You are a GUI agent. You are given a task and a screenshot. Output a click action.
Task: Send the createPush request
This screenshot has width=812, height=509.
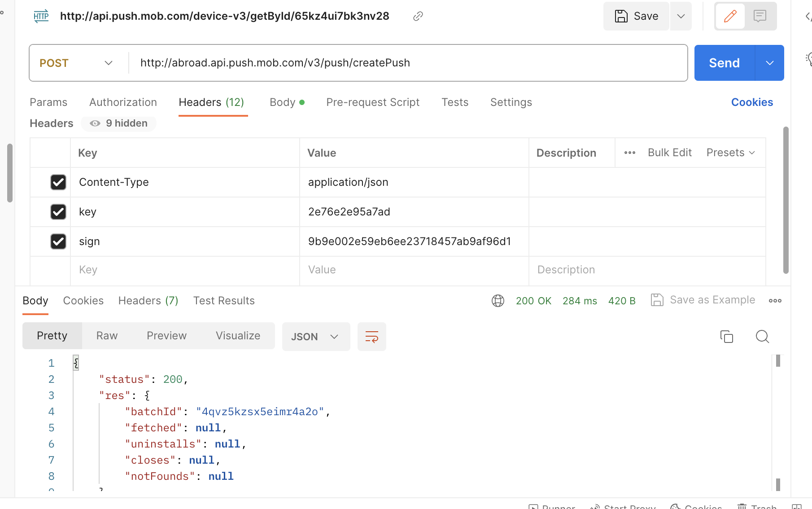click(x=724, y=63)
